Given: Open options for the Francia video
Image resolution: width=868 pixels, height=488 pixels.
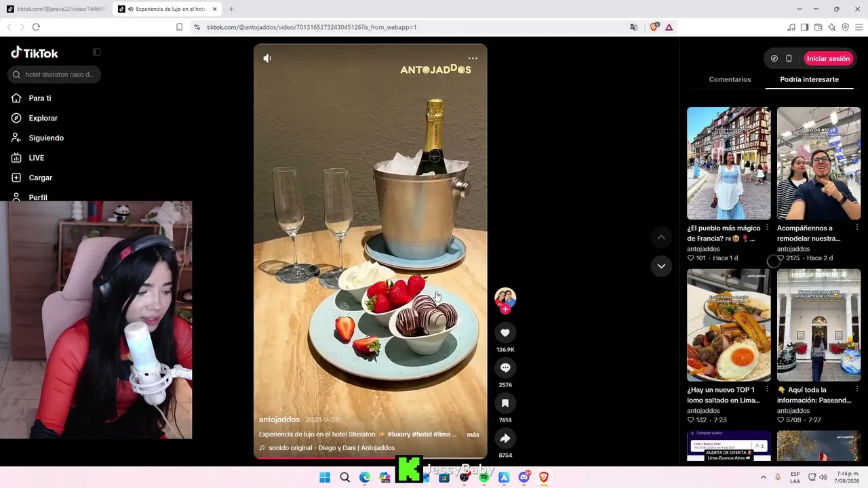Looking at the screenshot, I should click(767, 228).
